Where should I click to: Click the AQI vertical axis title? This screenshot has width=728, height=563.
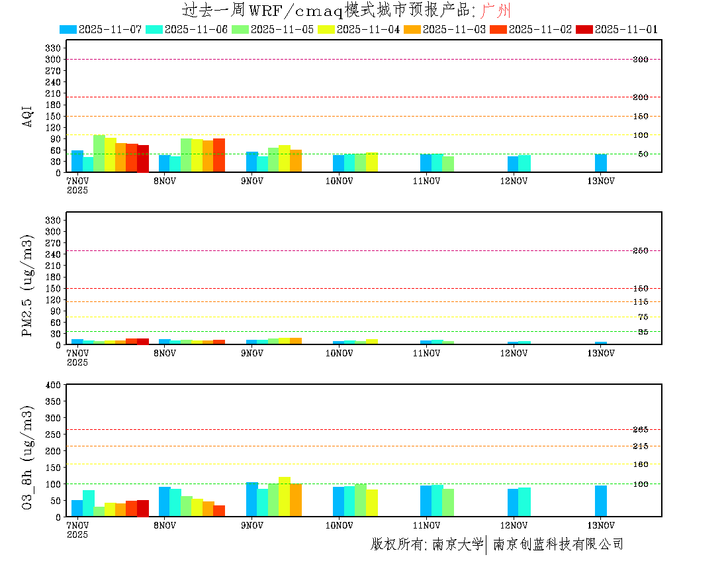[28, 115]
